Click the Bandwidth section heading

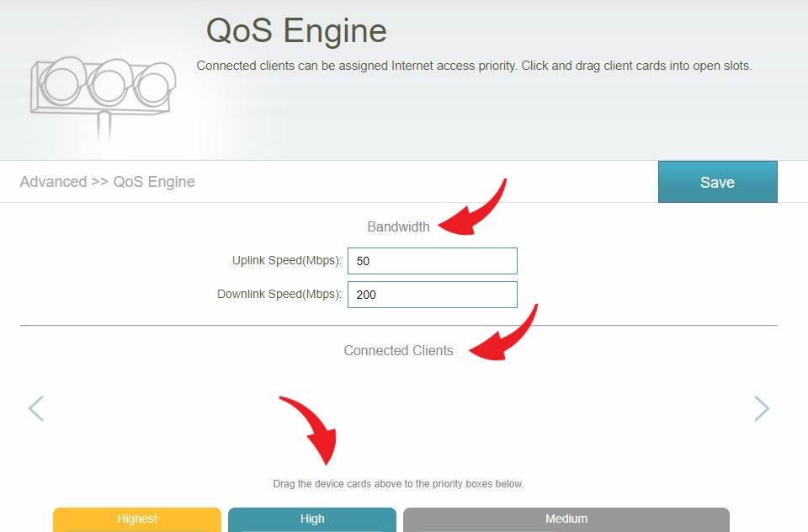398,226
